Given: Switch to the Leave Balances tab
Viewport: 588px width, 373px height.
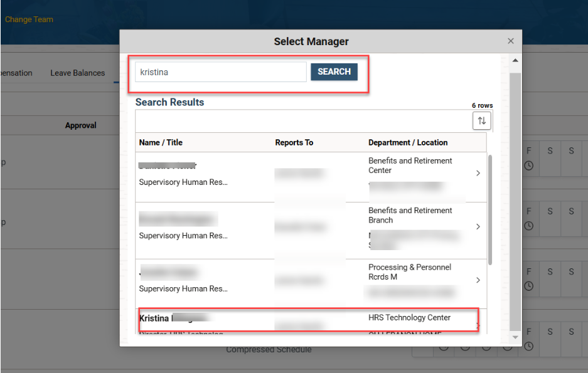Looking at the screenshot, I should pyautogui.click(x=78, y=73).
